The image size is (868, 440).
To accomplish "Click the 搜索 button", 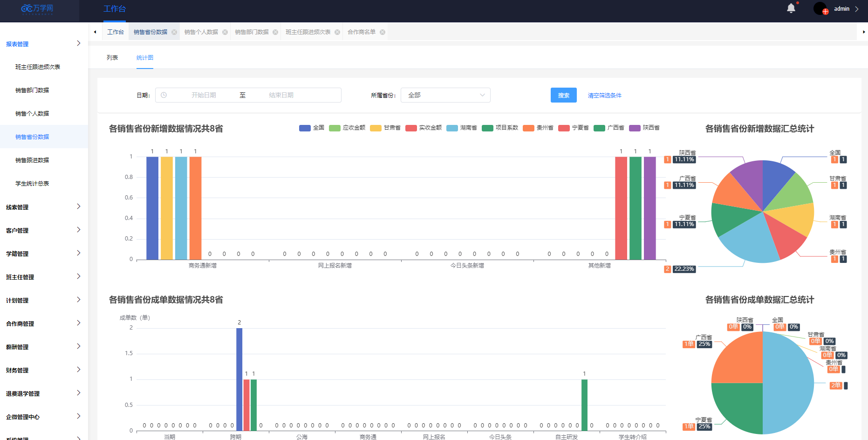I will click(x=563, y=95).
